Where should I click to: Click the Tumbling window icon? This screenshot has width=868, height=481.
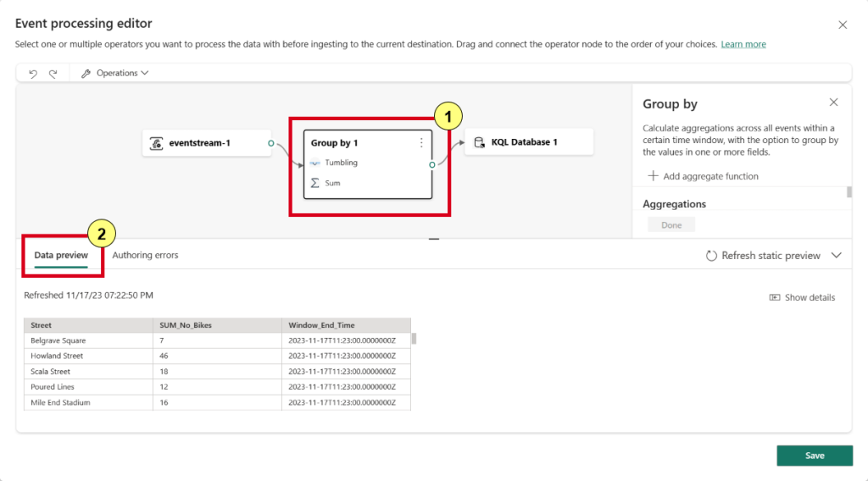315,163
